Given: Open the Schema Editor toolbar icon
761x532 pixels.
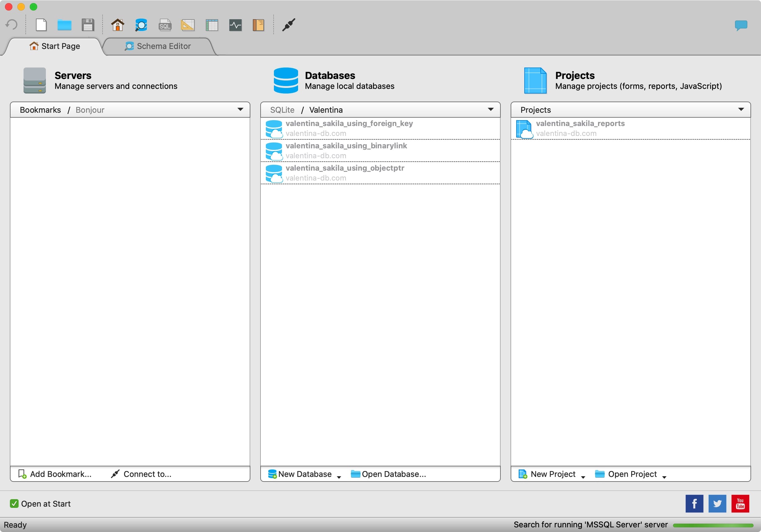Looking at the screenshot, I should tap(141, 25).
